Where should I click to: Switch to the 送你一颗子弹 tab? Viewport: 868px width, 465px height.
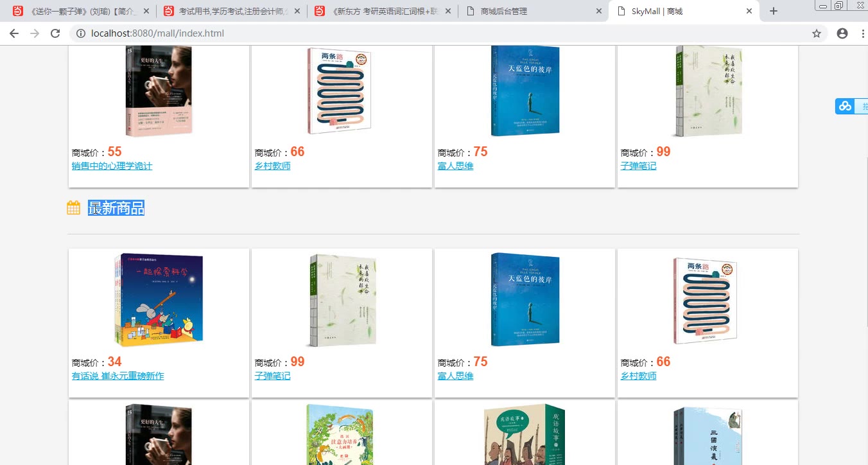tap(80, 11)
